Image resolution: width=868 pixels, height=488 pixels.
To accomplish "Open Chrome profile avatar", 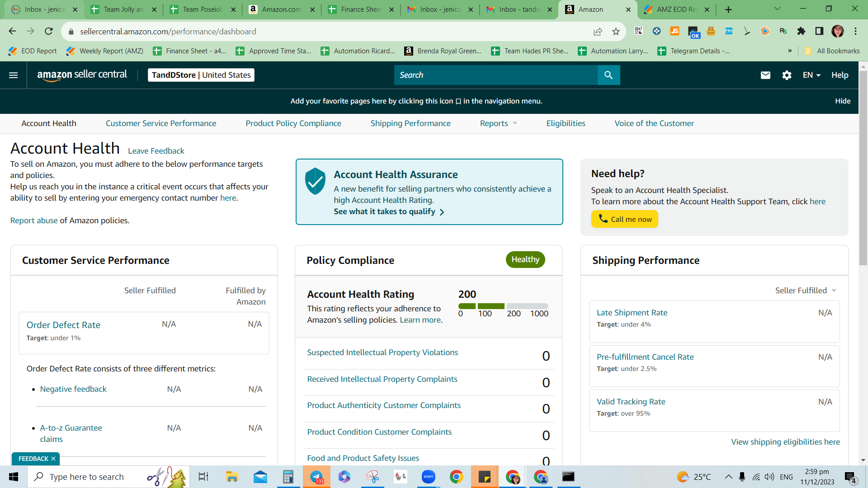I will (838, 31).
